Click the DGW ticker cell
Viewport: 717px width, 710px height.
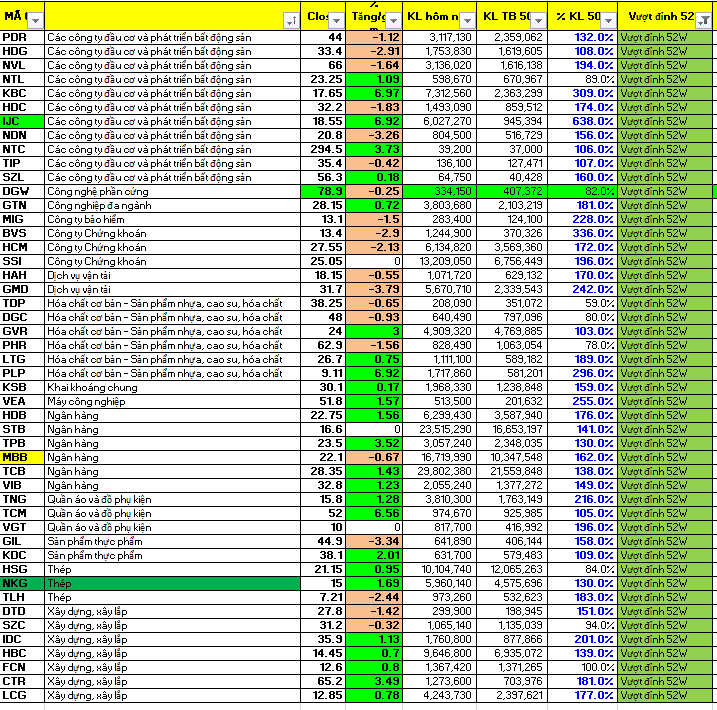[x=22, y=191]
